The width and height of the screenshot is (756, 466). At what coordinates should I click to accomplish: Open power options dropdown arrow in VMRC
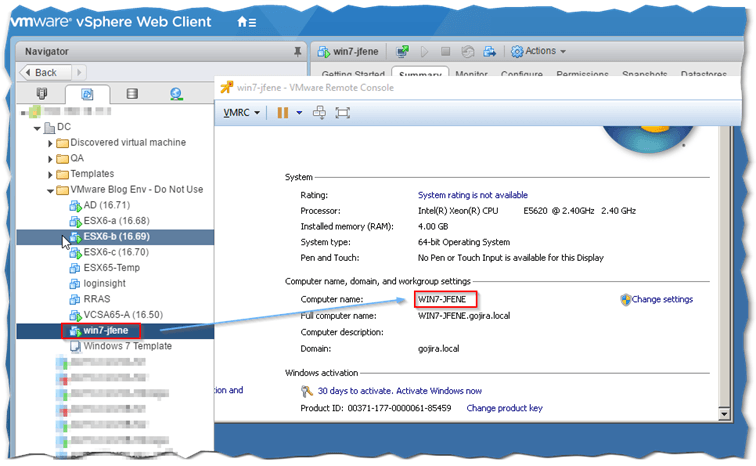[299, 113]
